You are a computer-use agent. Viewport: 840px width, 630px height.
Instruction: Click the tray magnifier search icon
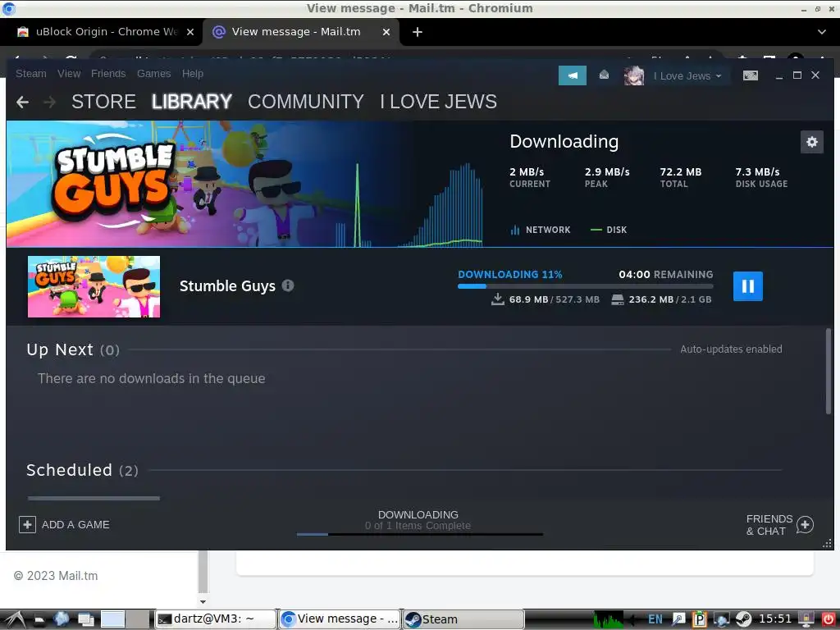point(678,619)
